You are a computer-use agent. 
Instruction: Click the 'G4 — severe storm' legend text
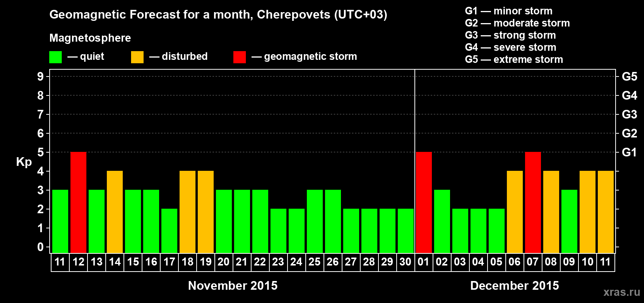[511, 47]
